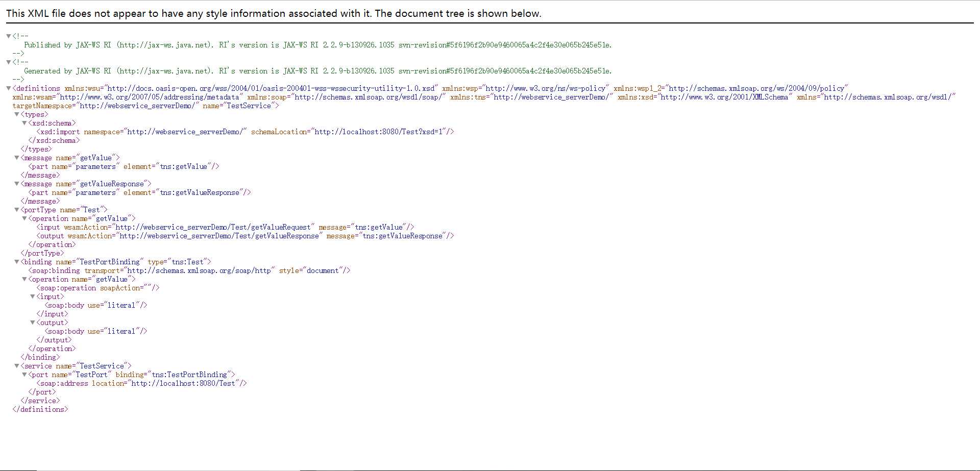This screenshot has height=471, width=980.
Task: Click binding="tns:TestPortBinding" on port tag
Action: (174, 375)
